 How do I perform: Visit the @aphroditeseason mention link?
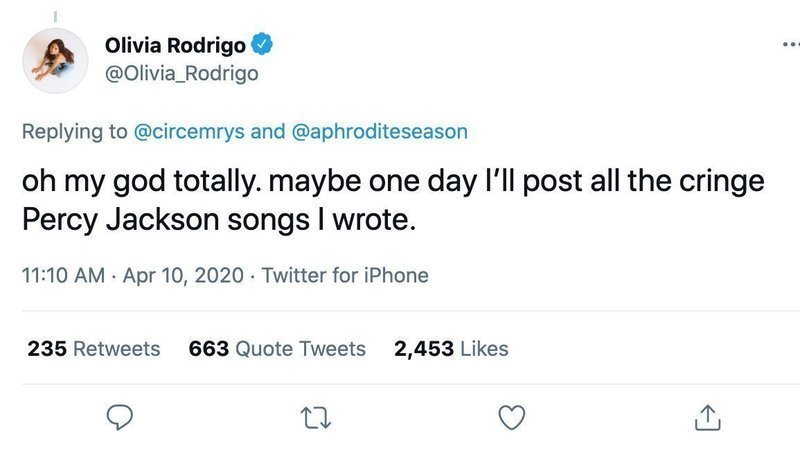376,131
